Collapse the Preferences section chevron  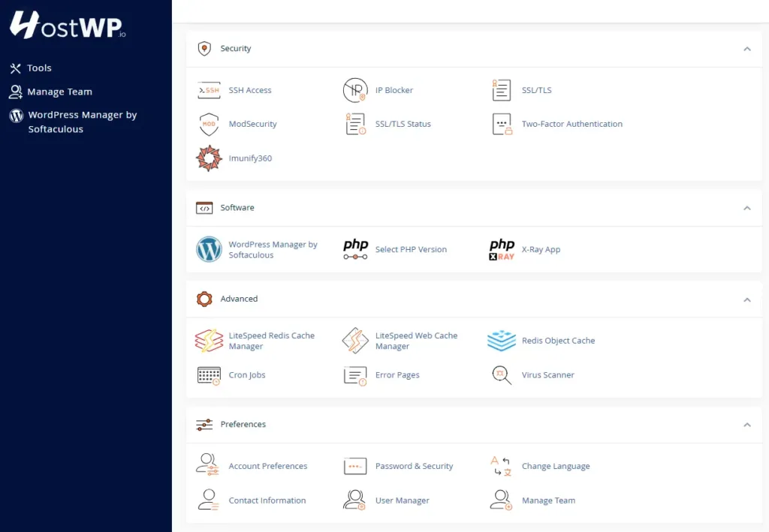pyautogui.click(x=747, y=424)
